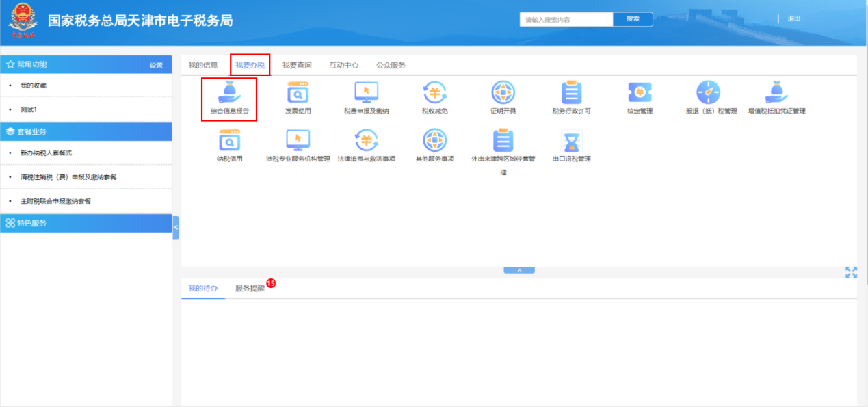Select 一般退（抵）税管理 icon
This screenshot has width=868, height=407.
coord(708,93)
